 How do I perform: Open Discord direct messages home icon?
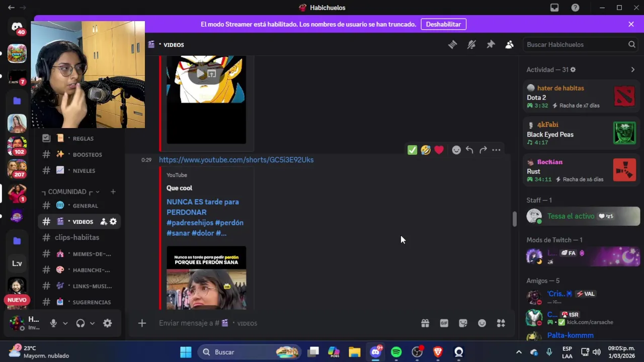coord(17,28)
